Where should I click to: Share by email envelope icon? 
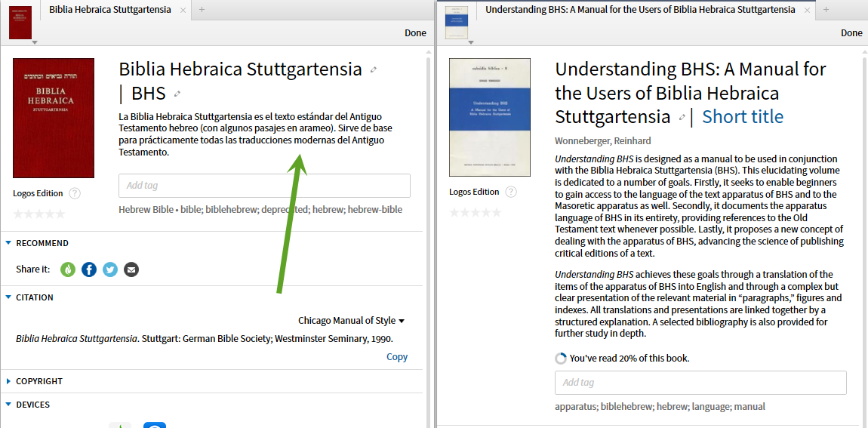131,269
